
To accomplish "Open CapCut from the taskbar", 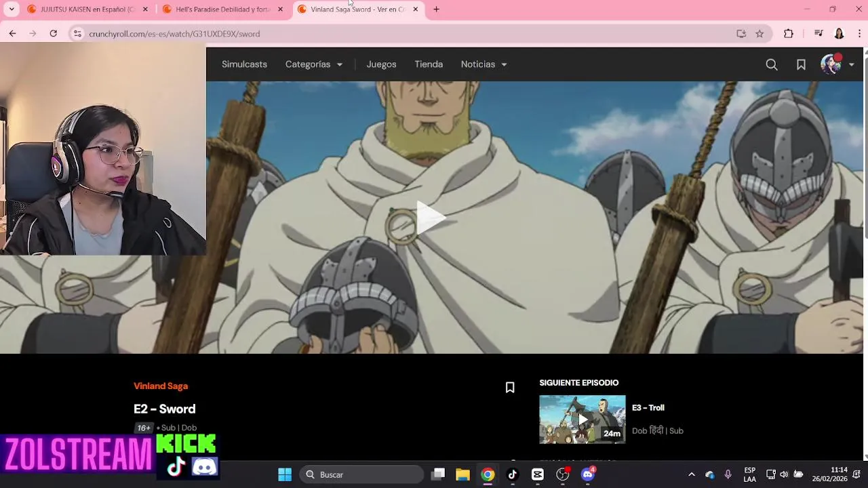I will tap(538, 474).
